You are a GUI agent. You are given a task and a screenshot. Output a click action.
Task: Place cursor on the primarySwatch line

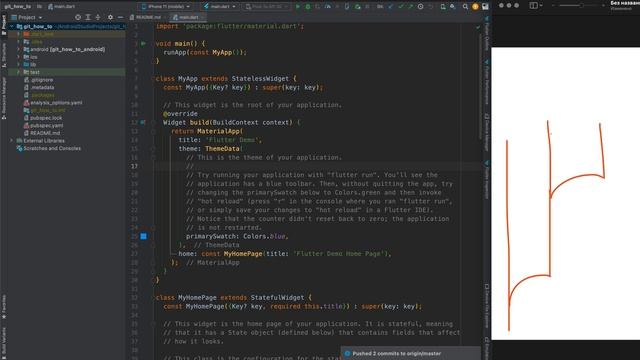coord(237,236)
